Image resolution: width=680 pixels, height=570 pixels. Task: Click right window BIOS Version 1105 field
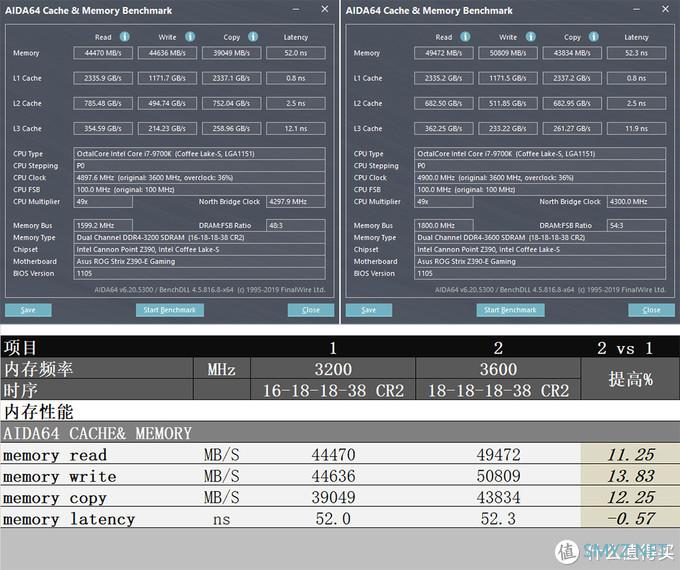tap(540, 274)
